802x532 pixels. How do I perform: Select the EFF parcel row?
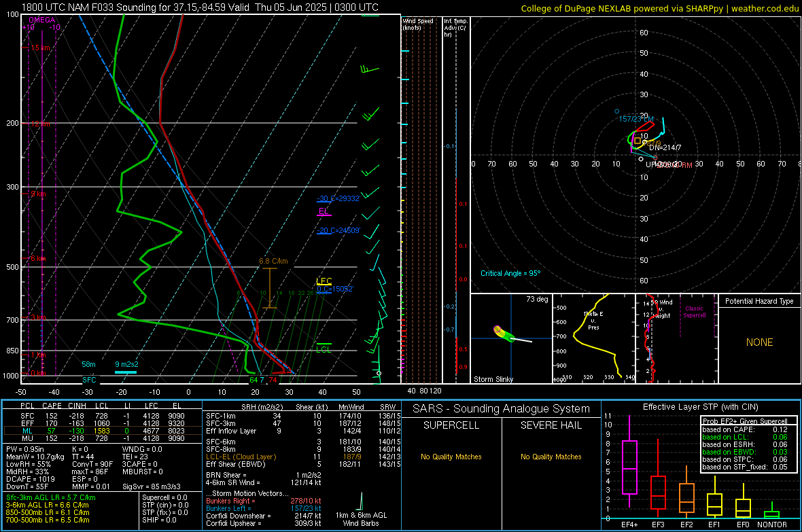(x=102, y=423)
